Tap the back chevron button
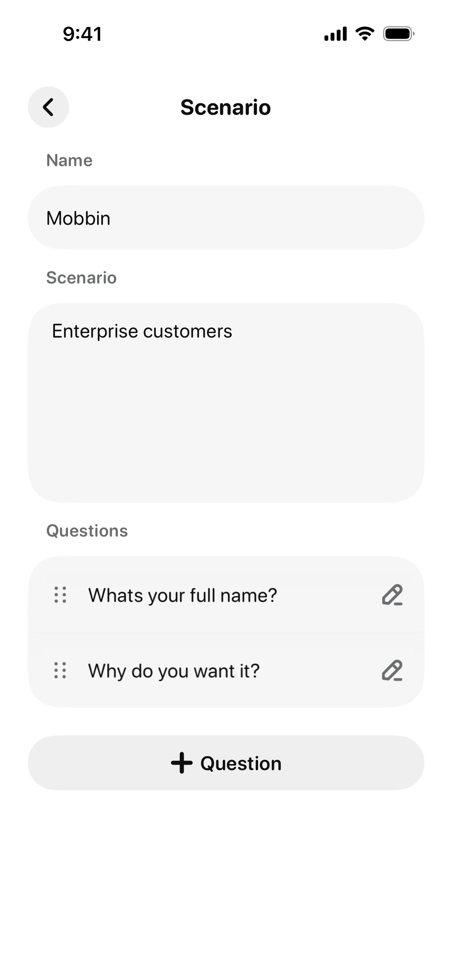The width and height of the screenshot is (452, 980). (x=48, y=107)
